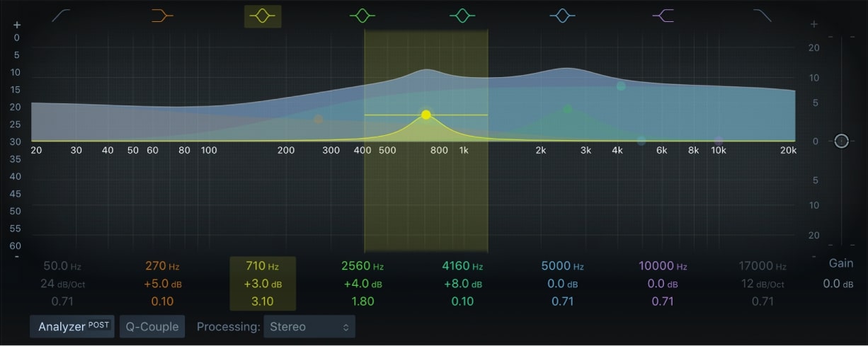Toggle the Analyzer POST button
The image size is (868, 346).
point(72,326)
